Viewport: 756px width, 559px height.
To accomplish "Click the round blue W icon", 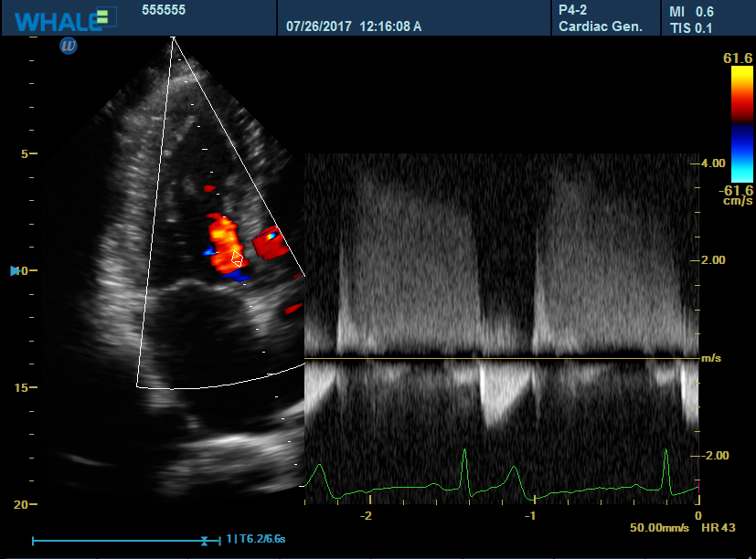I will pyautogui.click(x=69, y=45).
